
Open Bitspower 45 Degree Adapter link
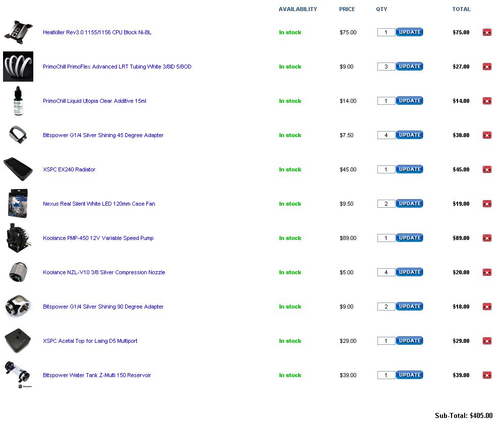103,135
